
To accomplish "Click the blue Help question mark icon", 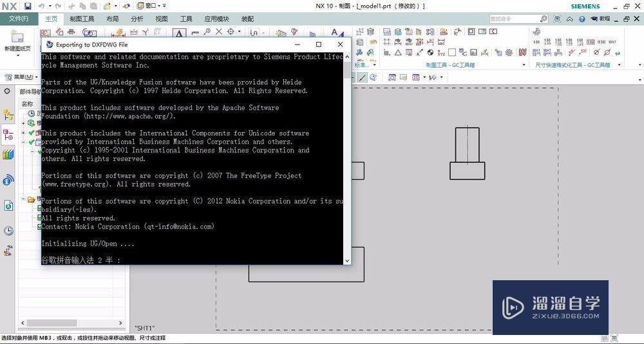I will [x=582, y=19].
